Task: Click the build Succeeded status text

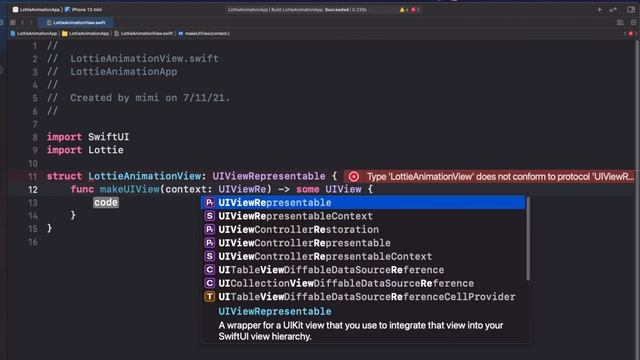Action: tap(337, 10)
